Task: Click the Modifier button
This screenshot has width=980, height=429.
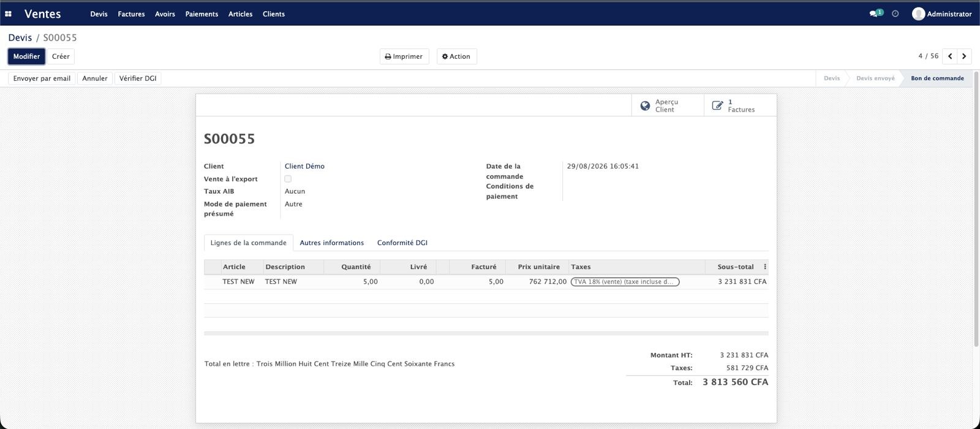Action: pos(26,56)
